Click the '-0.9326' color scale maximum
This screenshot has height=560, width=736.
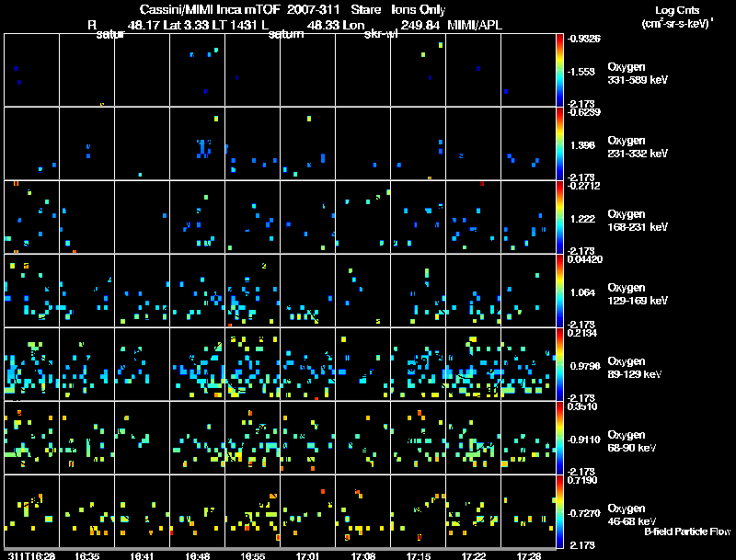click(x=583, y=39)
